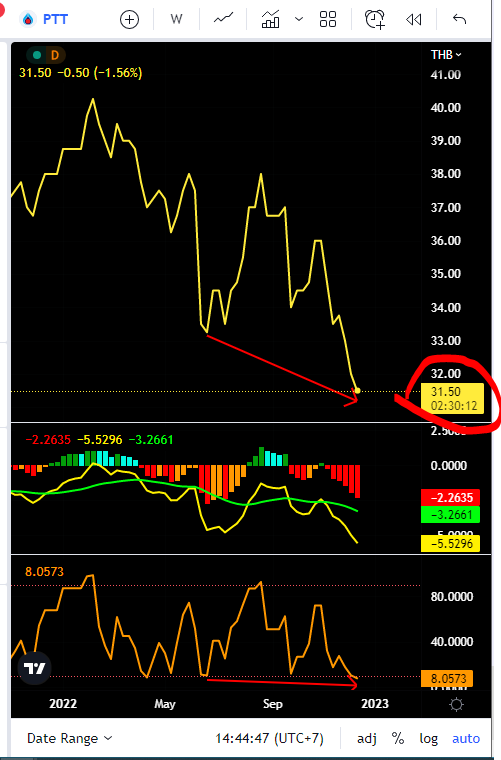This screenshot has width=501, height=760.
Task: Open THB currency dropdown
Action: tap(446, 55)
